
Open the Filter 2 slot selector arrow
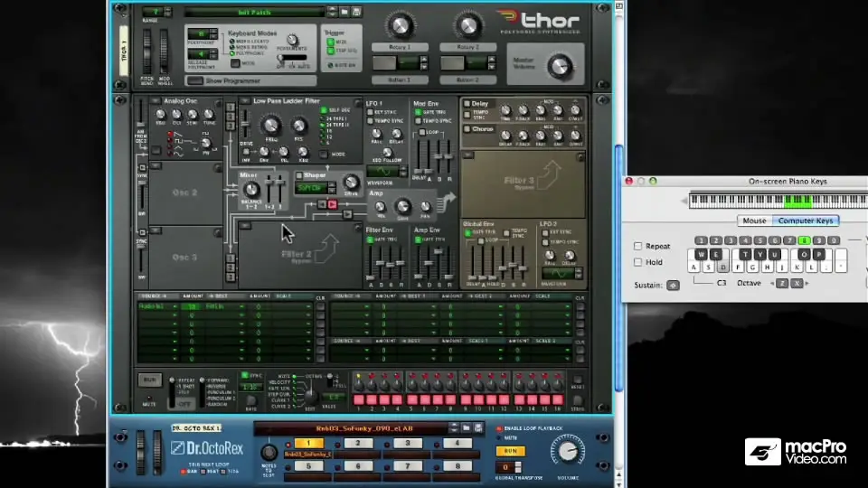pos(246,226)
